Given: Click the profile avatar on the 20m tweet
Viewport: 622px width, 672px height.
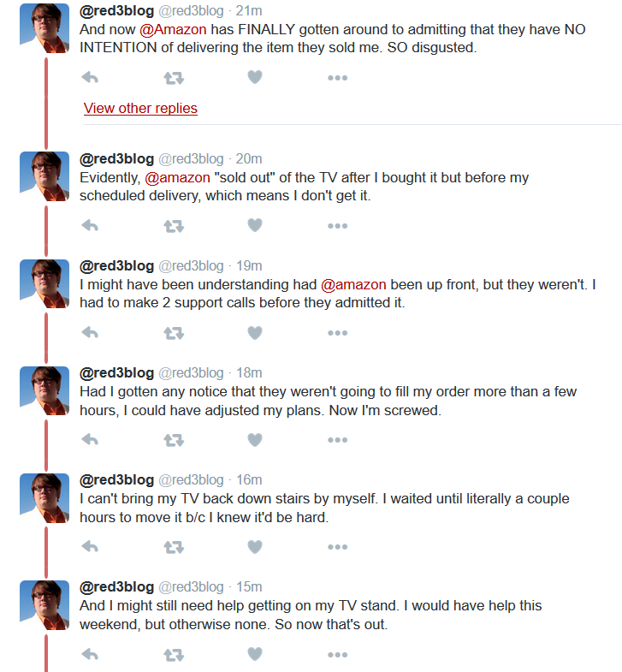Looking at the screenshot, I should [x=44, y=176].
